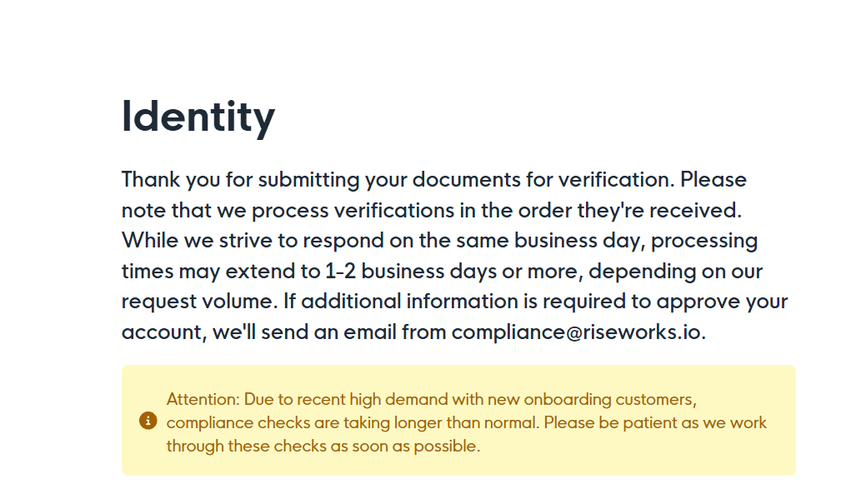Click the "While we strive" text
This screenshot has width=866, height=504.
coord(198,241)
